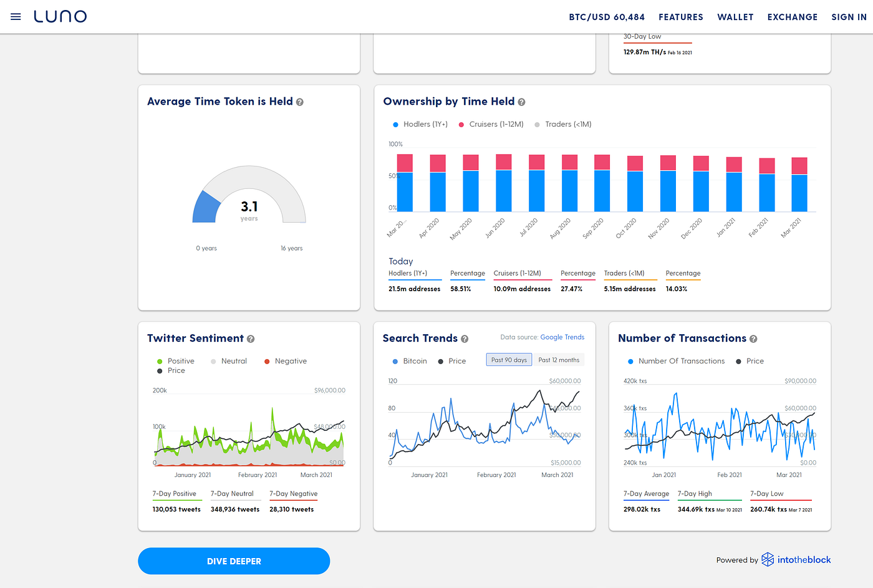
Task: Switch to Past 12 months view
Action: pos(558,359)
